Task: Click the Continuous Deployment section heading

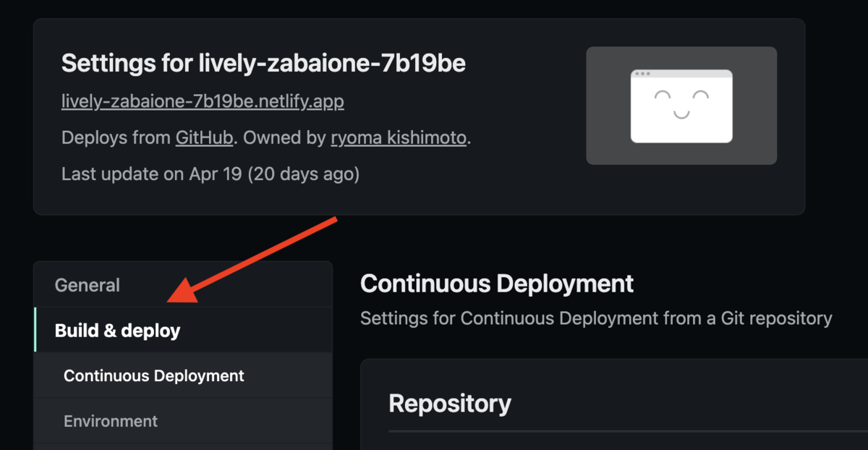Action: click(x=497, y=284)
